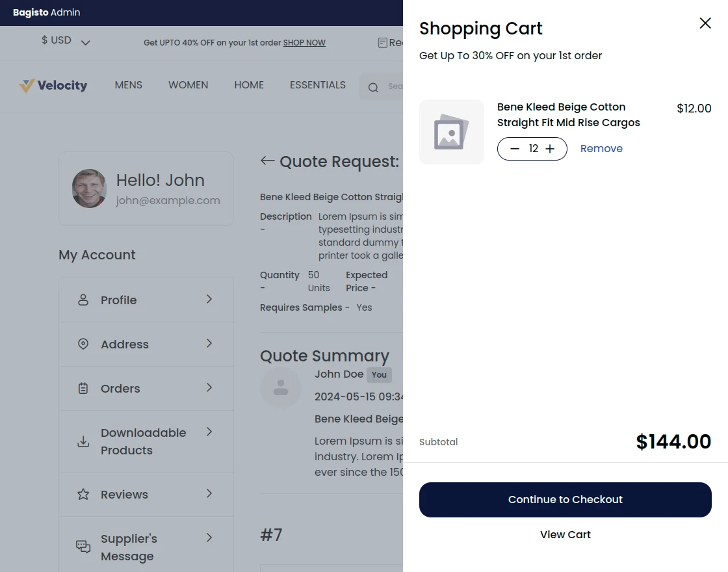Click Continue to Checkout button
Image resolution: width=728 pixels, height=572 pixels.
[x=565, y=500]
